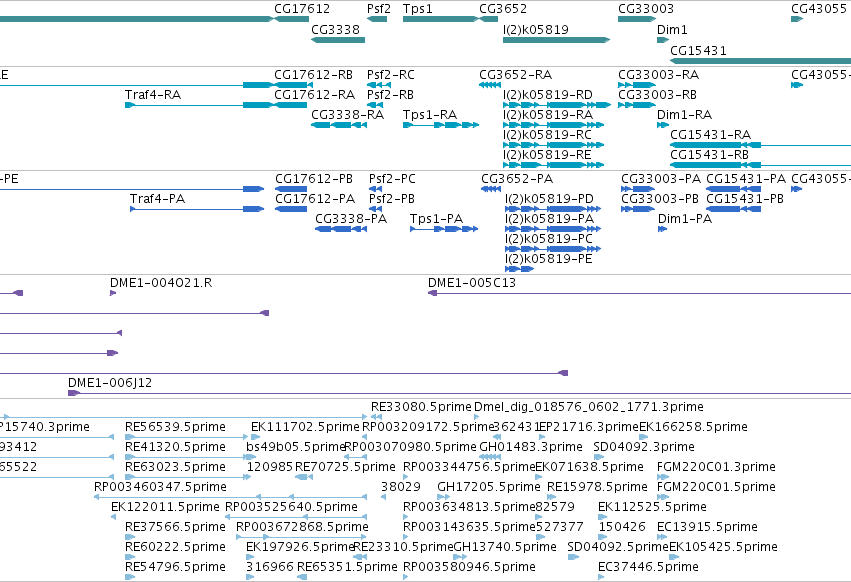This screenshot has height=582, width=851.
Task: Click EST RE41320.5prime
Action: tap(175, 447)
